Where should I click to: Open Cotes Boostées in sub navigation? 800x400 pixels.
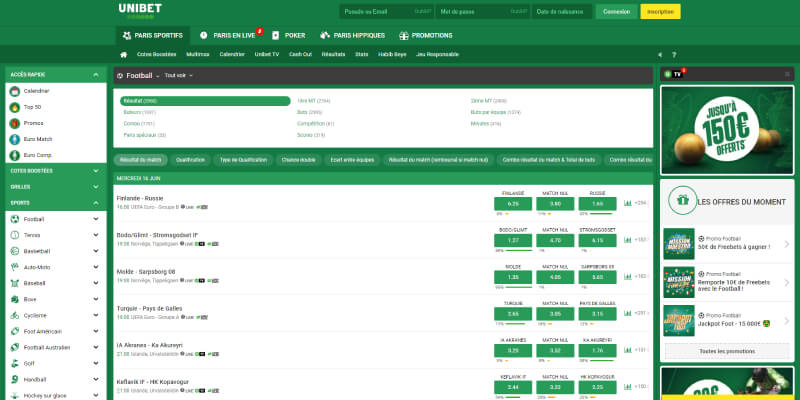point(157,55)
